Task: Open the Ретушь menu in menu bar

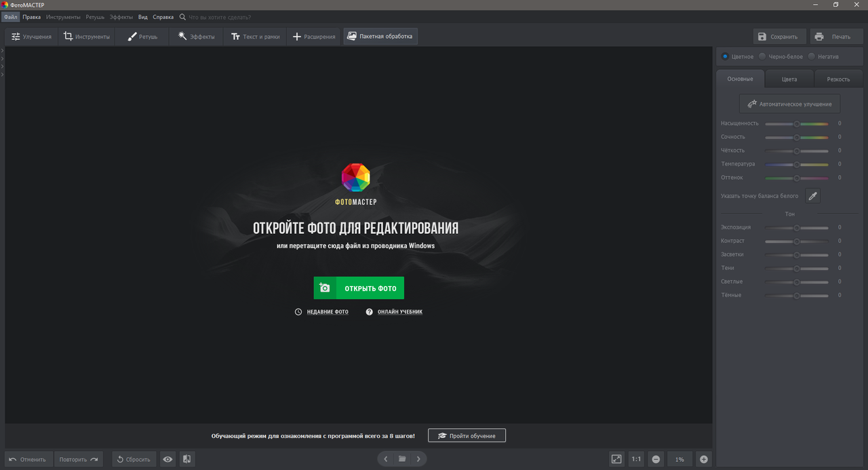Action: [x=95, y=17]
